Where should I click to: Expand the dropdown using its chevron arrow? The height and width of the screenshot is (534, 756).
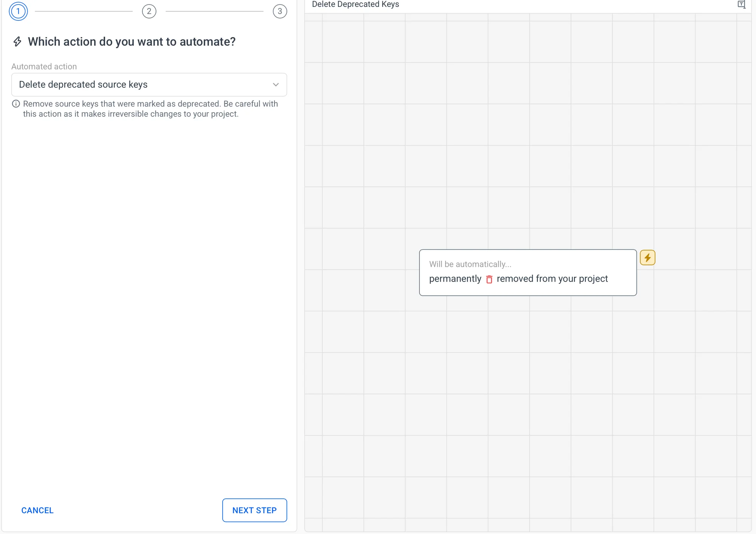coord(276,85)
